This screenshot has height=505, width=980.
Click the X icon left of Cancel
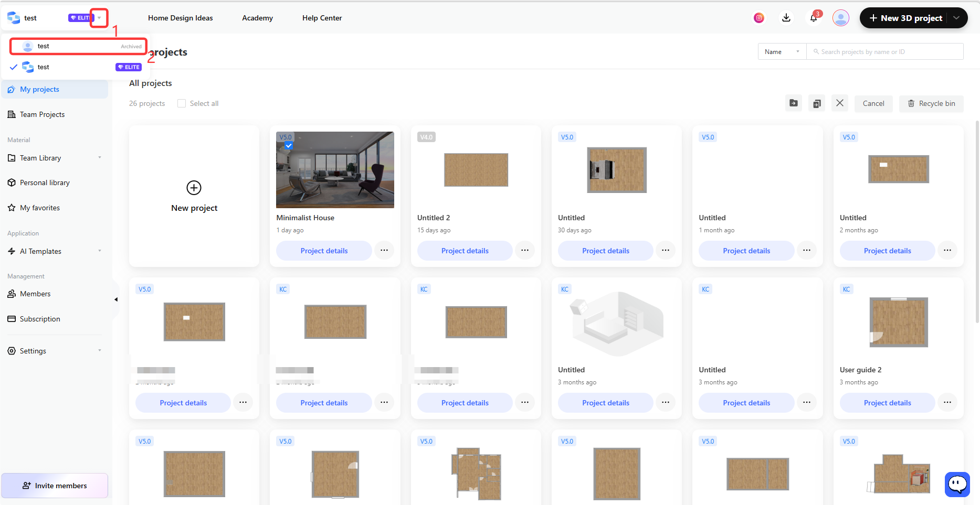pyautogui.click(x=840, y=103)
